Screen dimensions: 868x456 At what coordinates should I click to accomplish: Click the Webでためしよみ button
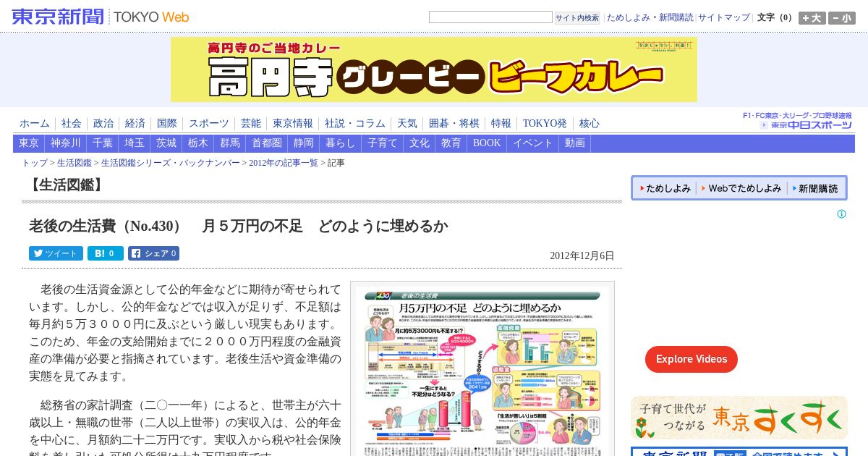point(741,188)
